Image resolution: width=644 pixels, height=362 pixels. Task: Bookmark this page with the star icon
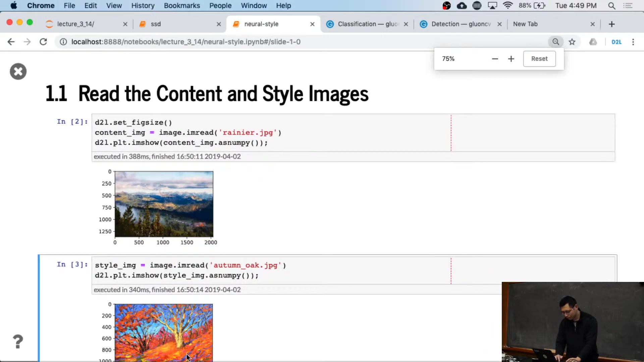tap(572, 42)
